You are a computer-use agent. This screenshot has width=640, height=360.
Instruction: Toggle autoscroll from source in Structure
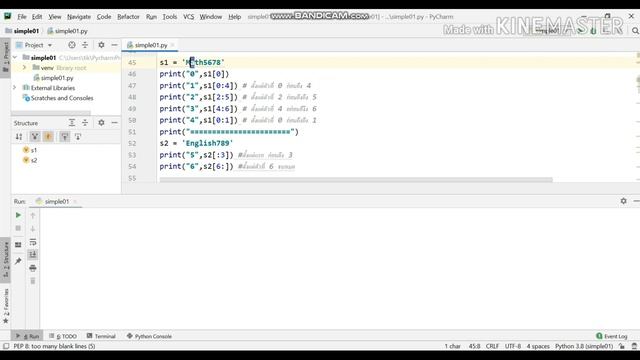[x=78, y=137]
